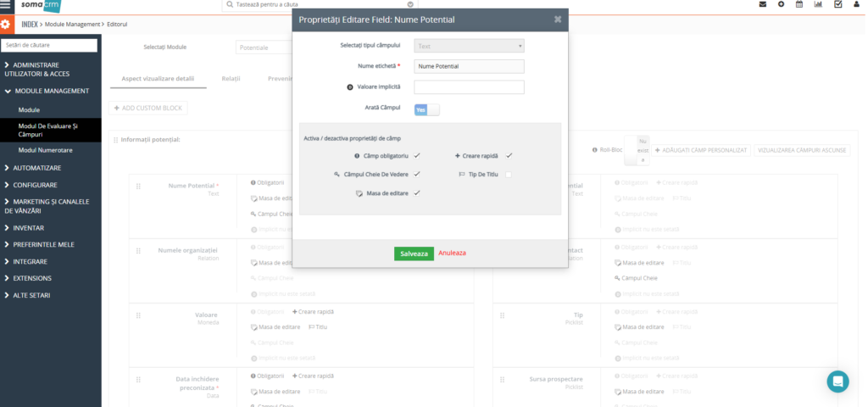
Task: Open the Selectați tipul câmpului dropdown
Action: coord(469,46)
